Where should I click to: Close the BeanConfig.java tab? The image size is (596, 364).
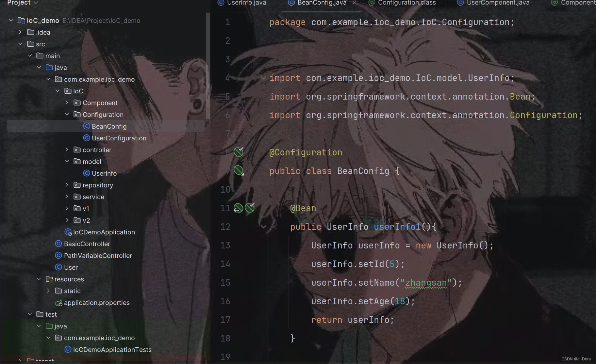[355, 3]
